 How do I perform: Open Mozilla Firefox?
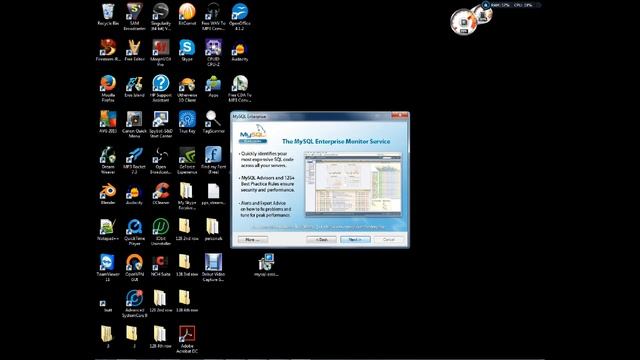[108, 88]
